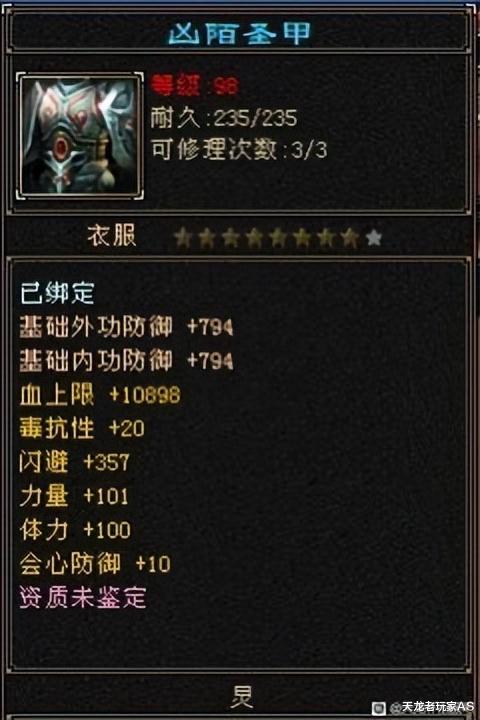This screenshot has width=480, height=720.
Task: Click the grey ninth star
Action: tap(374, 238)
